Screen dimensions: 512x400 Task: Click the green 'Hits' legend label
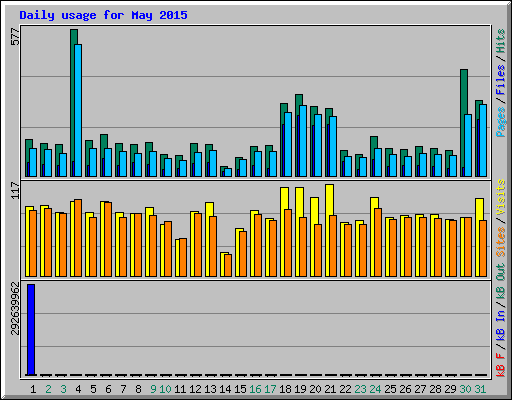click(x=501, y=41)
